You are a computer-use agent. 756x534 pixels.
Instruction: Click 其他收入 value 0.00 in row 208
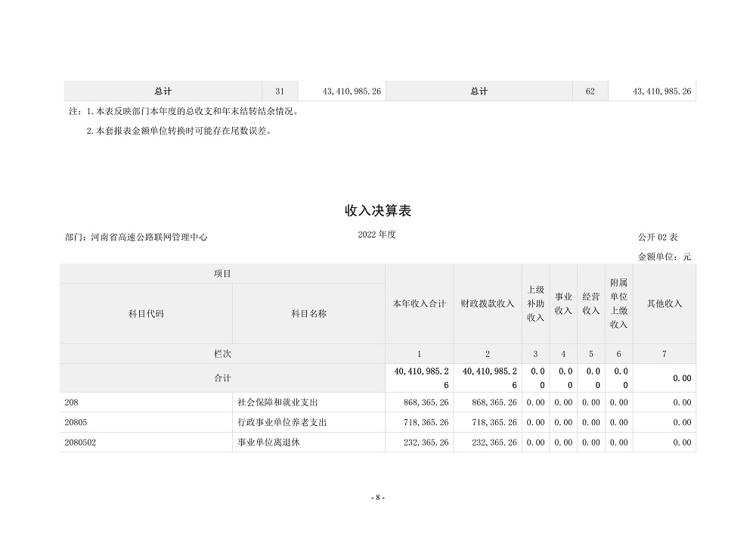coord(682,402)
